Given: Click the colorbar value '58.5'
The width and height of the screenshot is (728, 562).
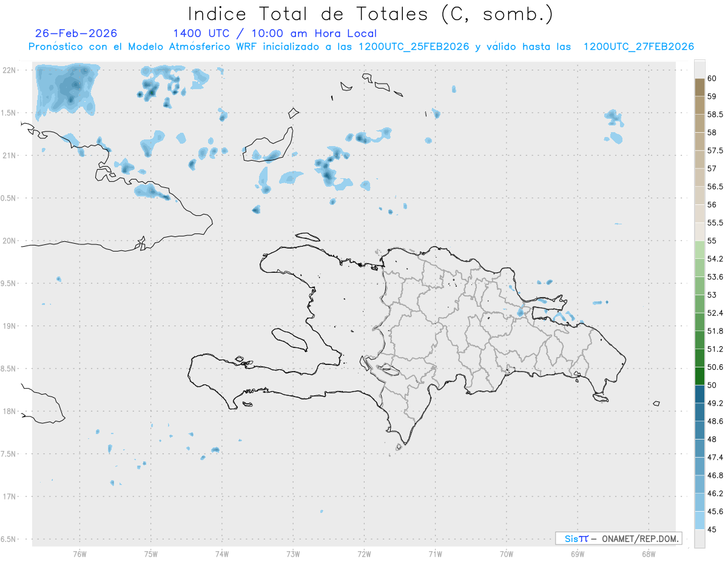Looking at the screenshot, I should (x=715, y=114).
